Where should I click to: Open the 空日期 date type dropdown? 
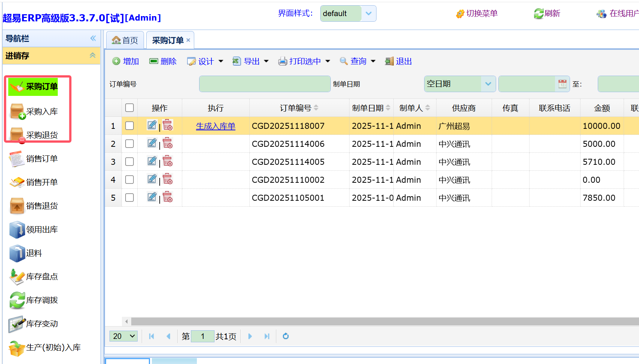click(488, 84)
